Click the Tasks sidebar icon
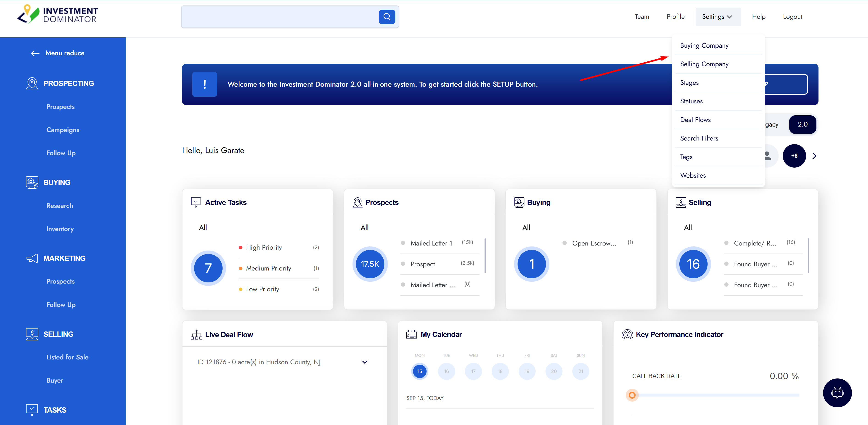868x425 pixels. (x=32, y=410)
